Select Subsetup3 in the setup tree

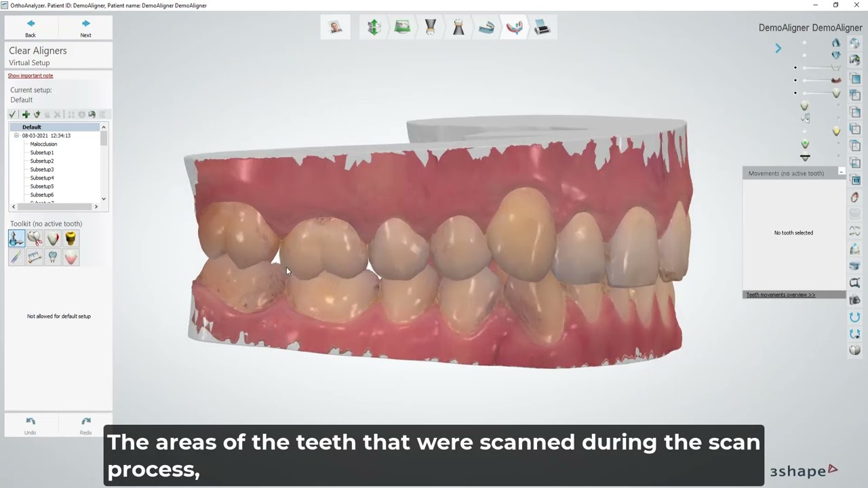coord(42,169)
